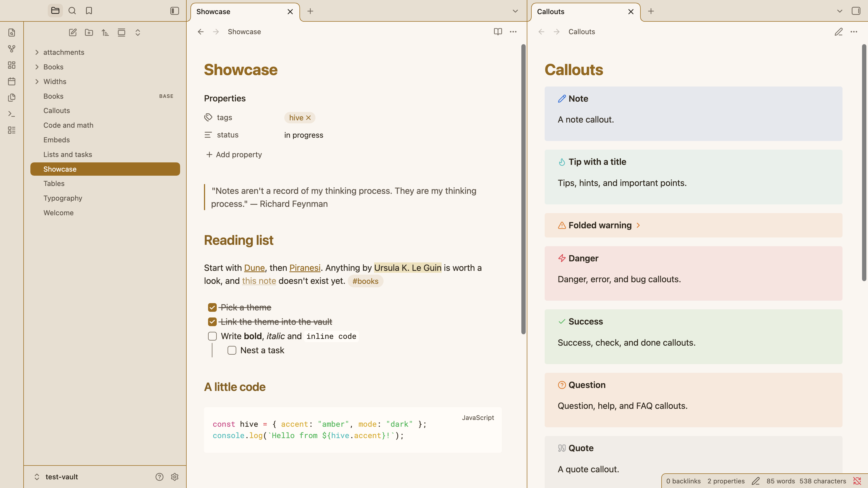Follow the Dune link

[254, 268]
